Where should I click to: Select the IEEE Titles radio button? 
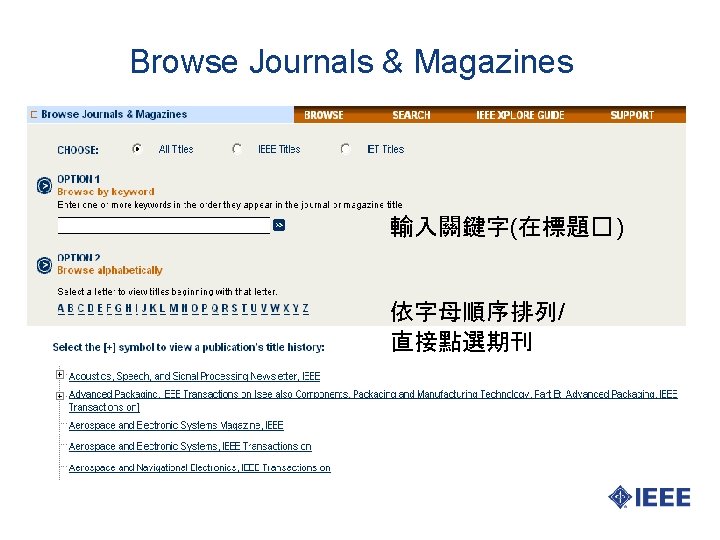click(x=237, y=149)
